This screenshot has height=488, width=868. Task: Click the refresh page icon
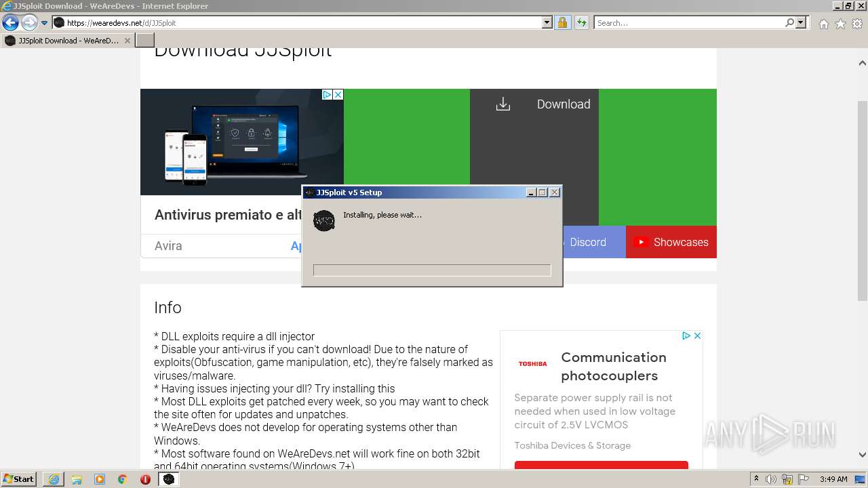tap(581, 23)
